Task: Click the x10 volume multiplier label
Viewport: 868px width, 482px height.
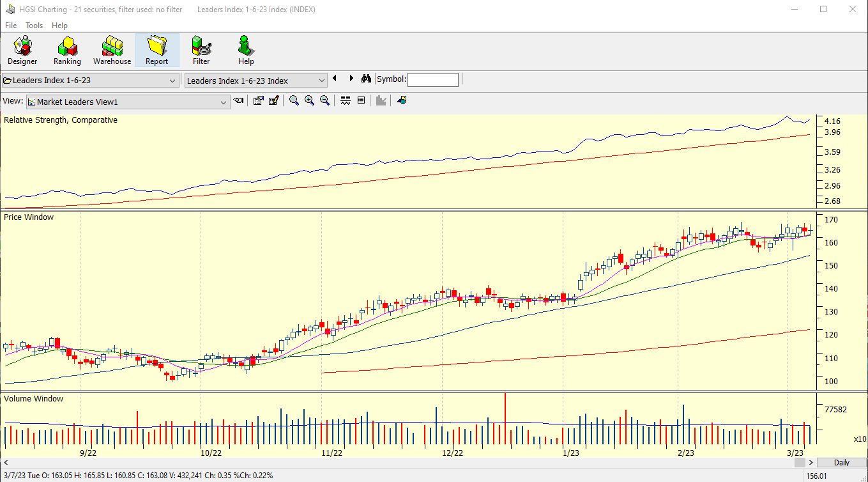Action: [x=860, y=439]
